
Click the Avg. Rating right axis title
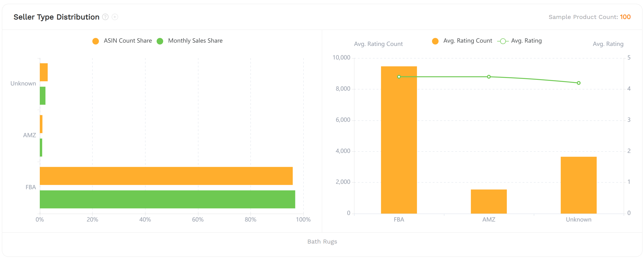[x=608, y=44]
